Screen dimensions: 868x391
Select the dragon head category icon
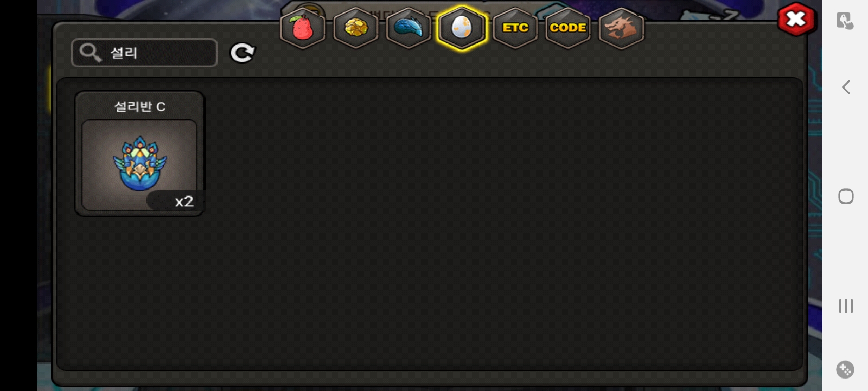621,28
